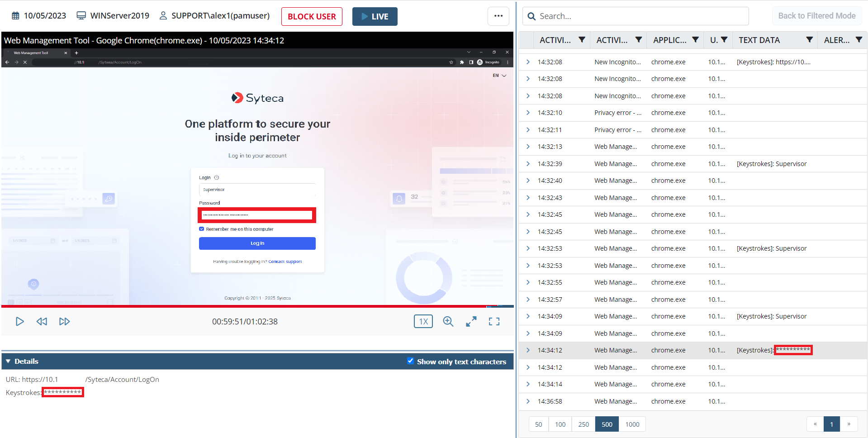Click the expand arrows icon in player
868x438 pixels.
pyautogui.click(x=471, y=321)
